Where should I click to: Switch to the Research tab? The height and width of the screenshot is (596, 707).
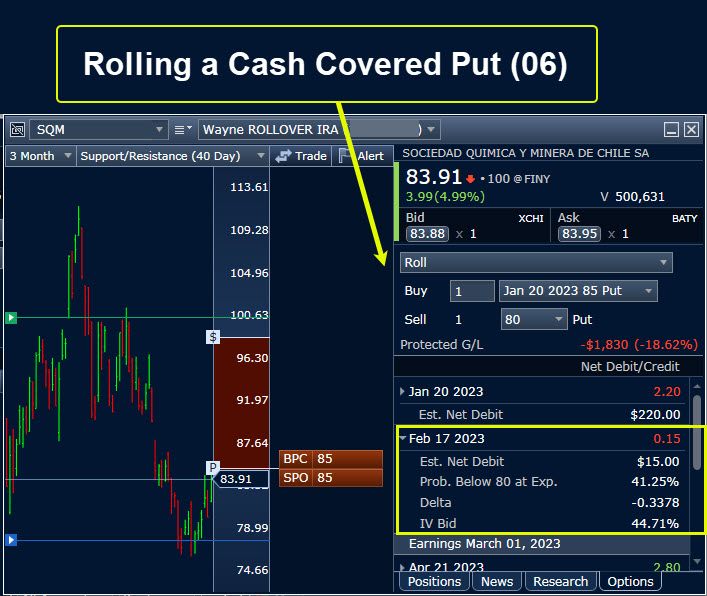pyautogui.click(x=560, y=581)
